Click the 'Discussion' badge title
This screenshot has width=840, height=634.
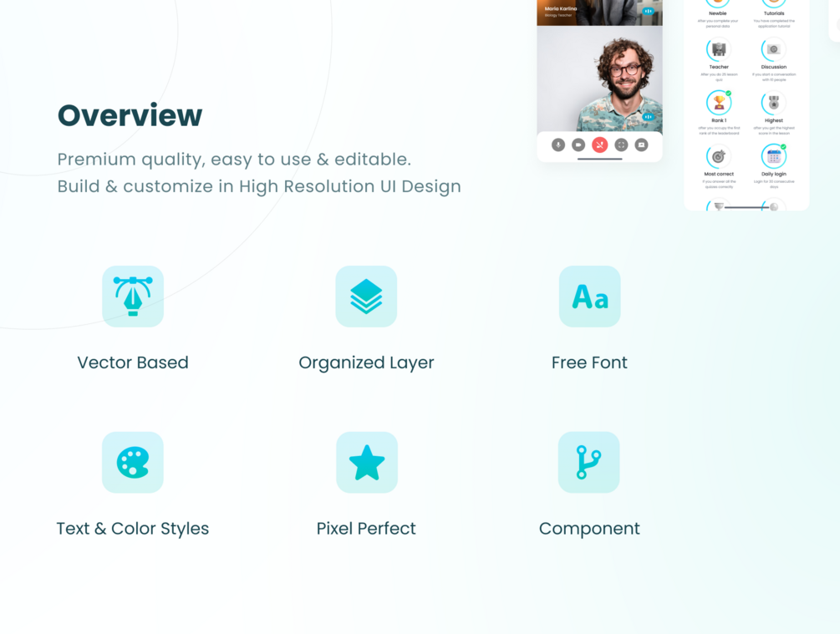[774, 67]
